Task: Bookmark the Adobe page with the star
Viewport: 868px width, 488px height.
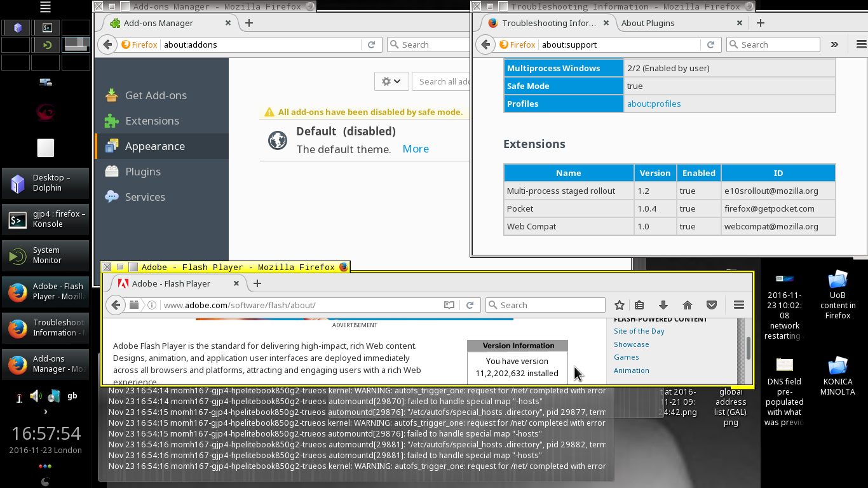Action: click(620, 305)
